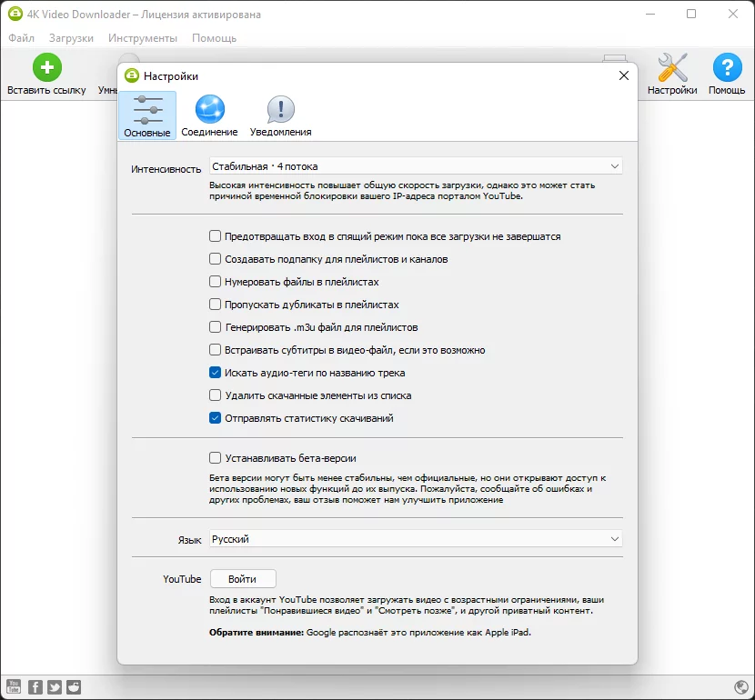Screen dimensions: 755x700
Task: Open the Загрузки menu
Action: coord(71,38)
